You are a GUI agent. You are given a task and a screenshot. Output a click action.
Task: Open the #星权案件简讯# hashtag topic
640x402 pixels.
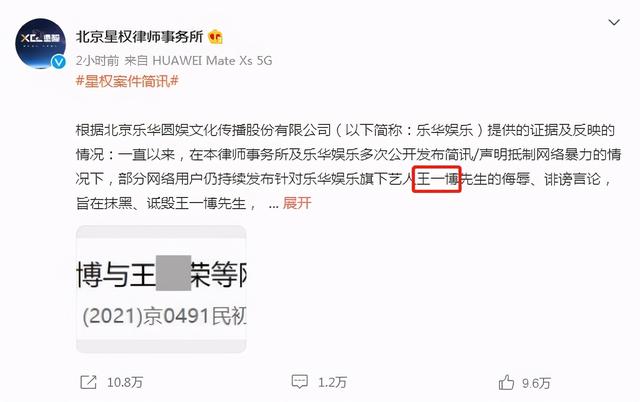[x=127, y=81]
